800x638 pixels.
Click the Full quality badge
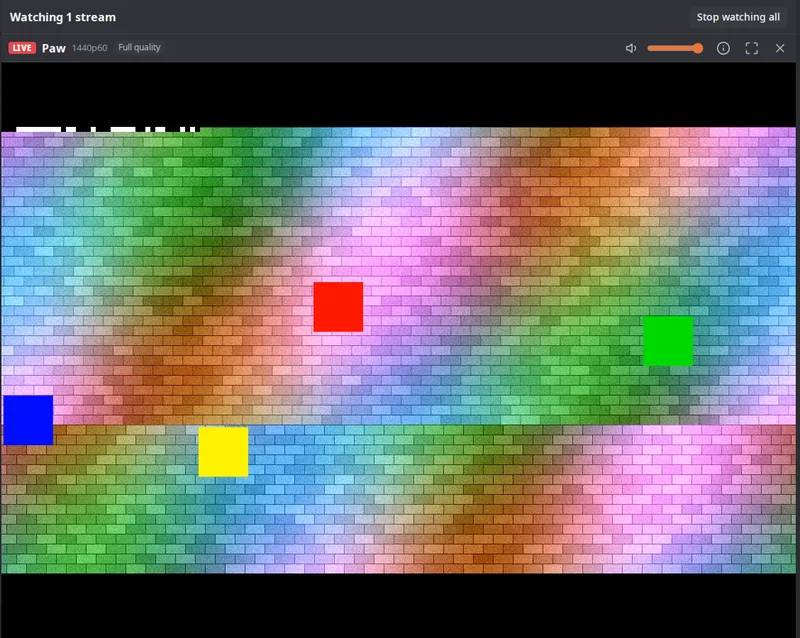point(139,47)
